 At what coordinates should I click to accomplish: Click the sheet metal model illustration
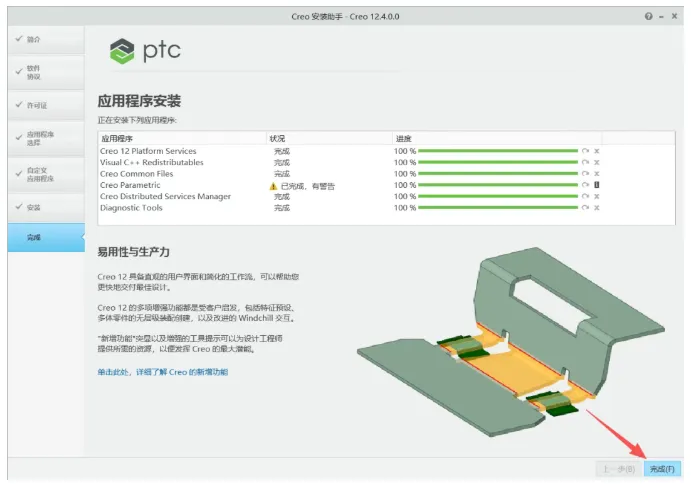click(510, 343)
